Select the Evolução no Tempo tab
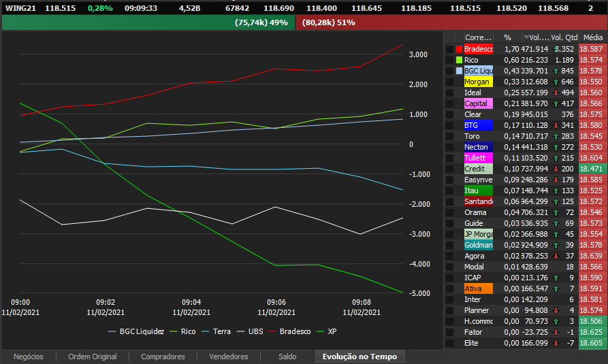The image size is (608, 364). pos(360,357)
